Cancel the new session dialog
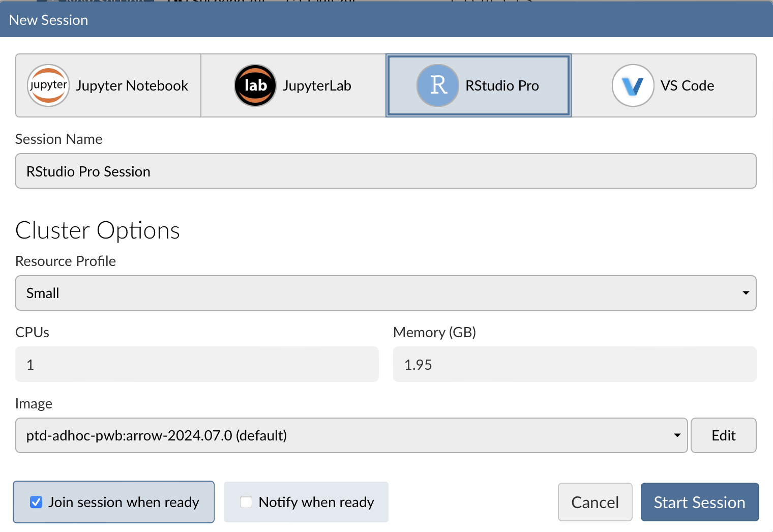Screen dimensions: 773x532 point(594,502)
